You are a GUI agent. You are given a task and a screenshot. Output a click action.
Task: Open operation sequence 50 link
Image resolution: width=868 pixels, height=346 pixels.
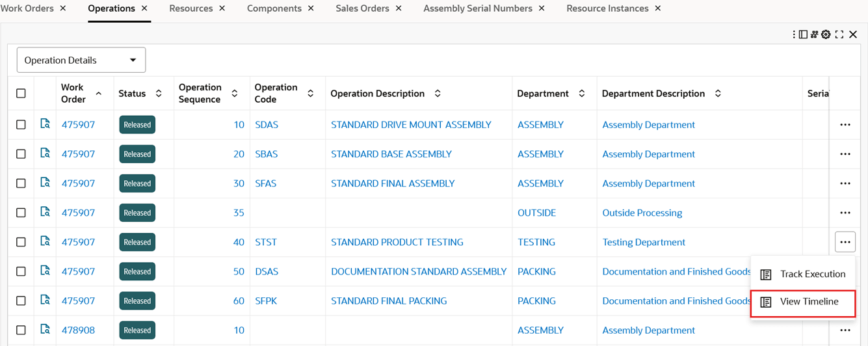click(x=239, y=271)
